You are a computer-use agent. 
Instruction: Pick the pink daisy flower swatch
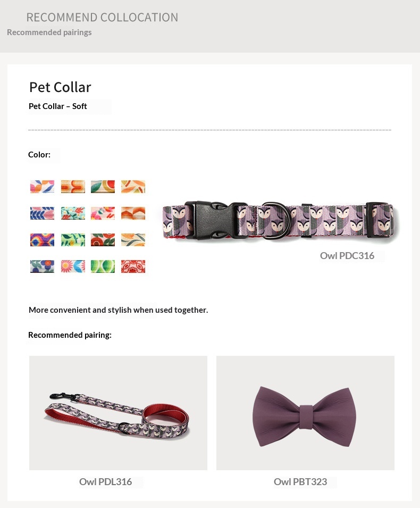[x=73, y=267]
